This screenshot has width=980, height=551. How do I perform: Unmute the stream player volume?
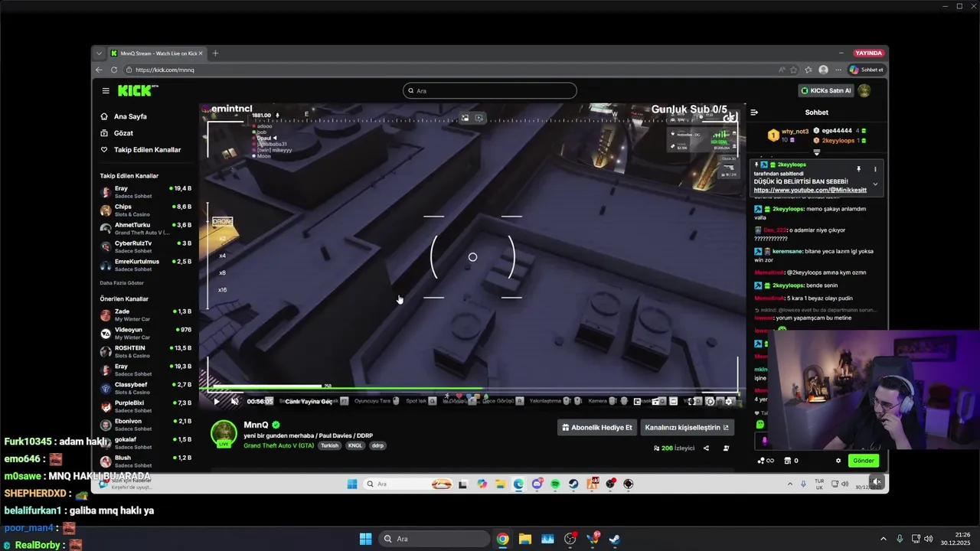coord(235,401)
